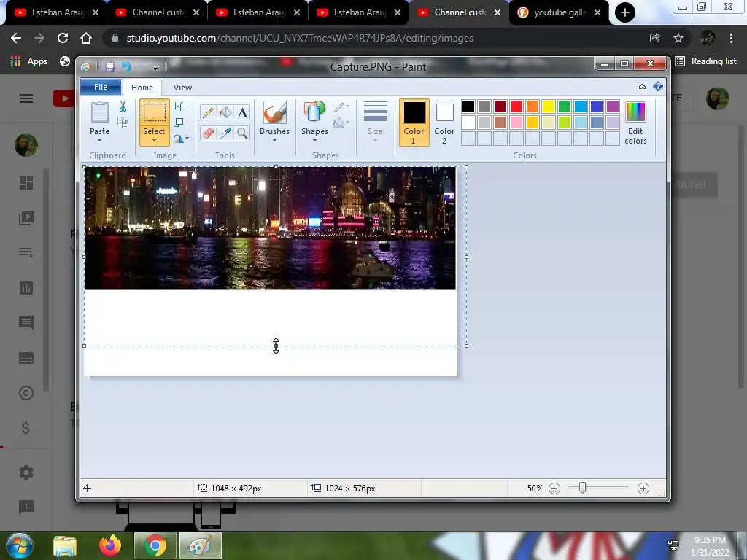The image size is (747, 560).
Task: Select the Pencil tool in Paint
Action: (208, 112)
